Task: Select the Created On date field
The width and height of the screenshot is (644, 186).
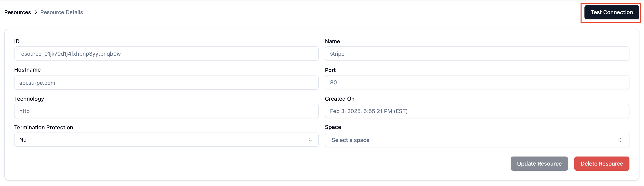Action: click(x=477, y=111)
